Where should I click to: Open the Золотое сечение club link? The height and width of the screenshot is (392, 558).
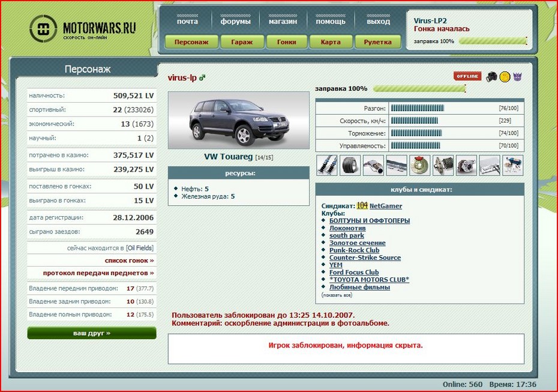pyautogui.click(x=357, y=243)
